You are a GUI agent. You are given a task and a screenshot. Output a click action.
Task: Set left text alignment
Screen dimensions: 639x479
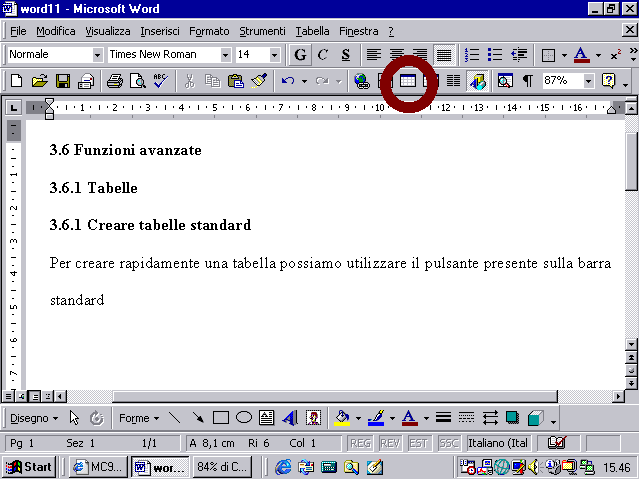coord(373,55)
